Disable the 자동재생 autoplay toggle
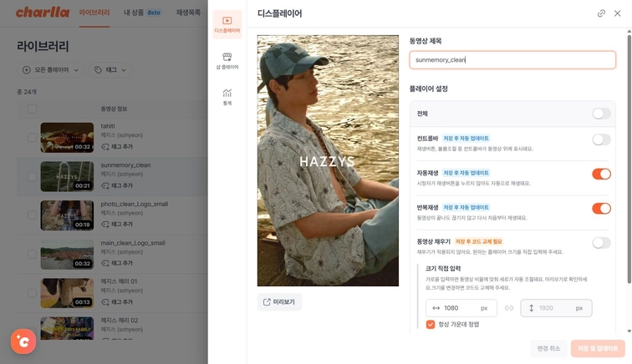This screenshot has width=632, height=364. pyautogui.click(x=601, y=174)
